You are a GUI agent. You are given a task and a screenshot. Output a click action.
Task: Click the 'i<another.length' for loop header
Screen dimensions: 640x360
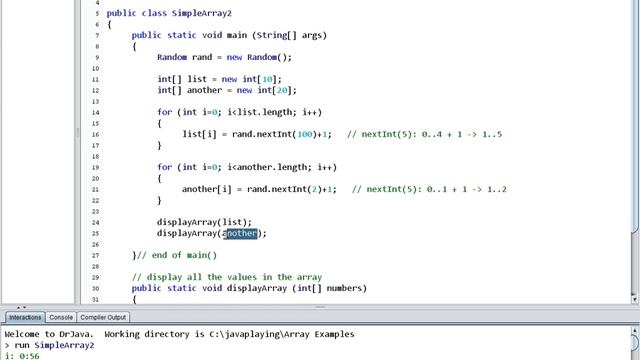[x=247, y=167]
